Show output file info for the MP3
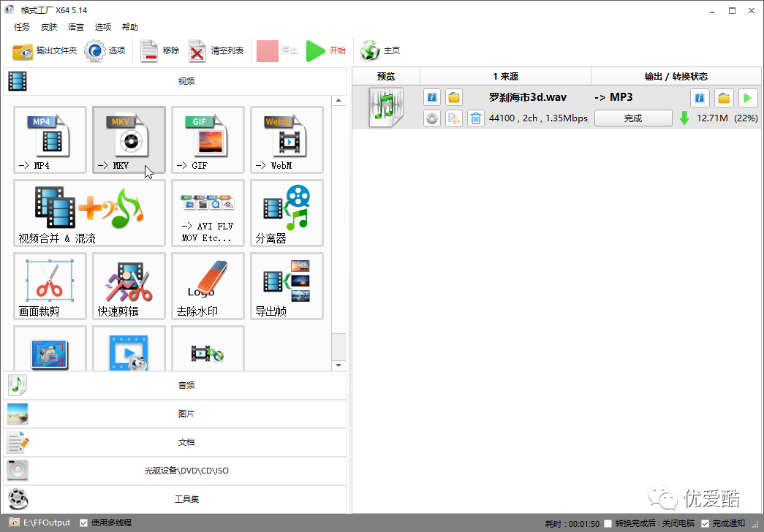This screenshot has width=764, height=532. (700, 98)
